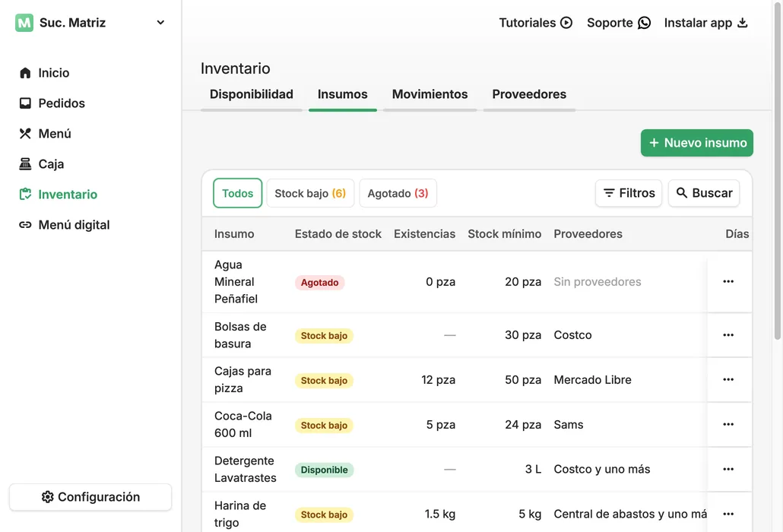Select the Todos filter chip
Image resolution: width=783 pixels, height=532 pixels.
pyautogui.click(x=238, y=193)
